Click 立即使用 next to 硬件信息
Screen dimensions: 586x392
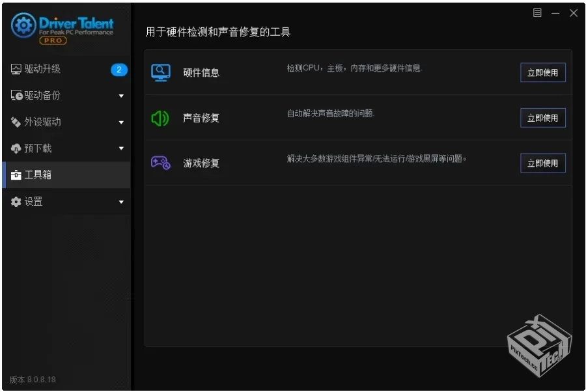pos(542,72)
